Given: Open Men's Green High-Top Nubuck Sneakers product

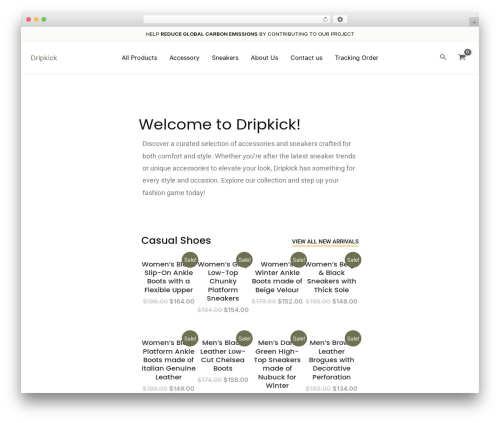Looking at the screenshot, I should pyautogui.click(x=277, y=364).
